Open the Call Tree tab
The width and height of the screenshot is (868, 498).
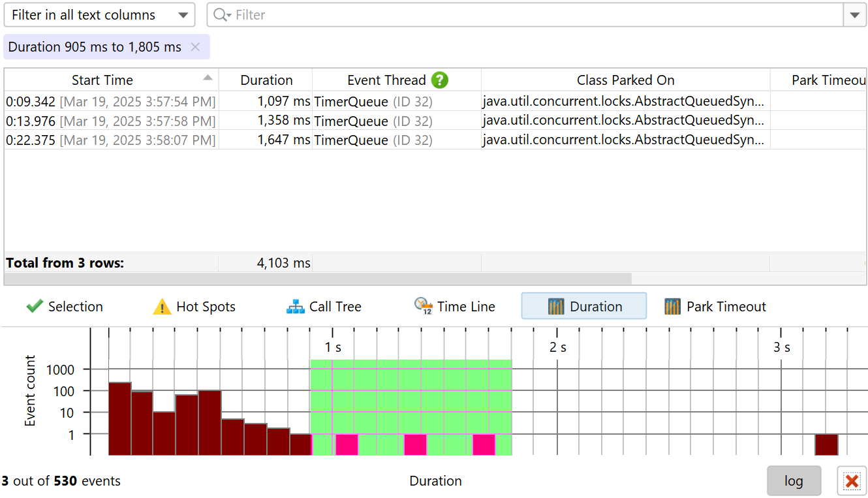tap(324, 307)
